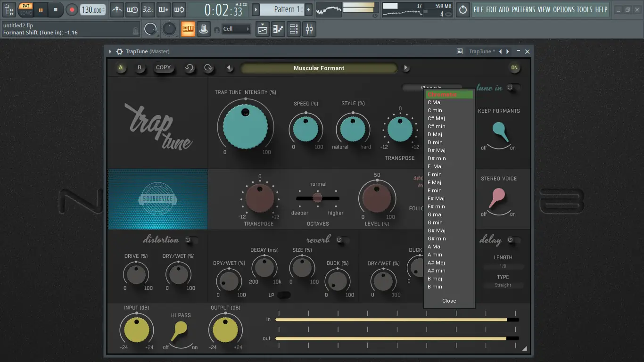Viewport: 644px width, 362px height.
Task: Click the multilink to controllers icon
Action: point(204,29)
